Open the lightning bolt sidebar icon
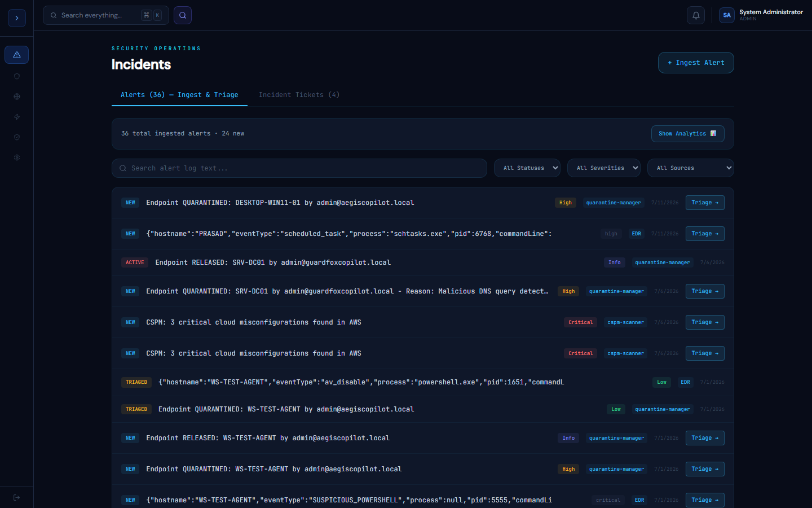Image resolution: width=812 pixels, height=508 pixels. coord(17,117)
